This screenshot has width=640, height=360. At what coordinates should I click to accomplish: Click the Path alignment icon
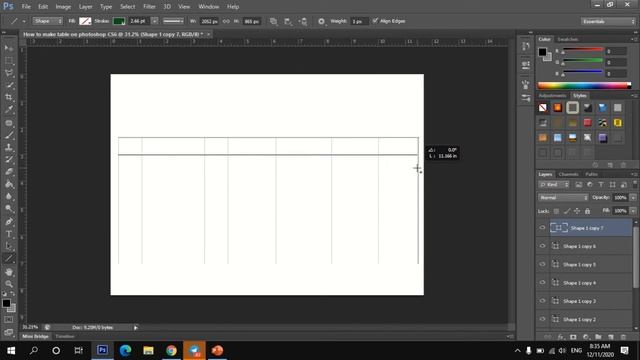[x=288, y=21]
